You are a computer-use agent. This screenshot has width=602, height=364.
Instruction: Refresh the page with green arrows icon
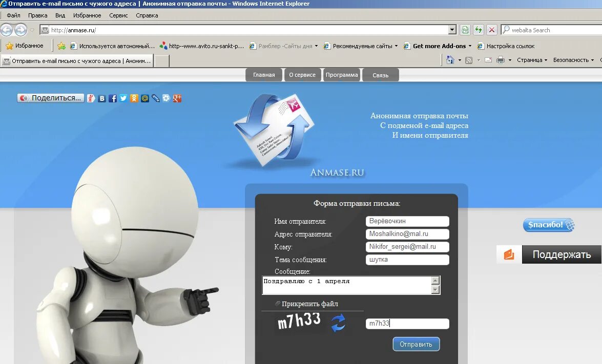click(x=479, y=30)
